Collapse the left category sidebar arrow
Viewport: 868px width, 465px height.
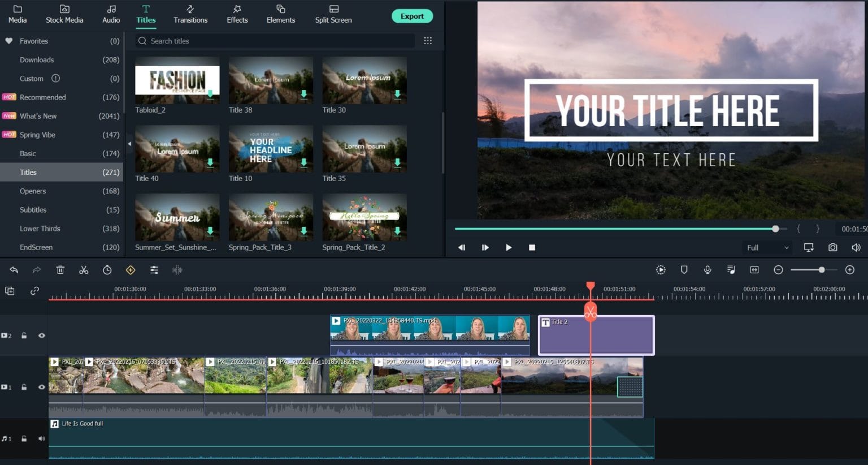pyautogui.click(x=129, y=144)
